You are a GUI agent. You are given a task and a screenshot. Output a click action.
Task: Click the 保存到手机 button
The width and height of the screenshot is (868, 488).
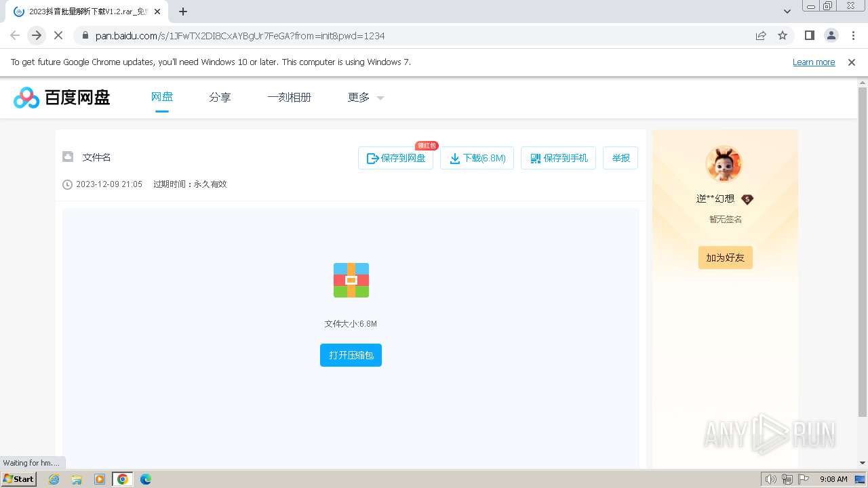pos(558,158)
